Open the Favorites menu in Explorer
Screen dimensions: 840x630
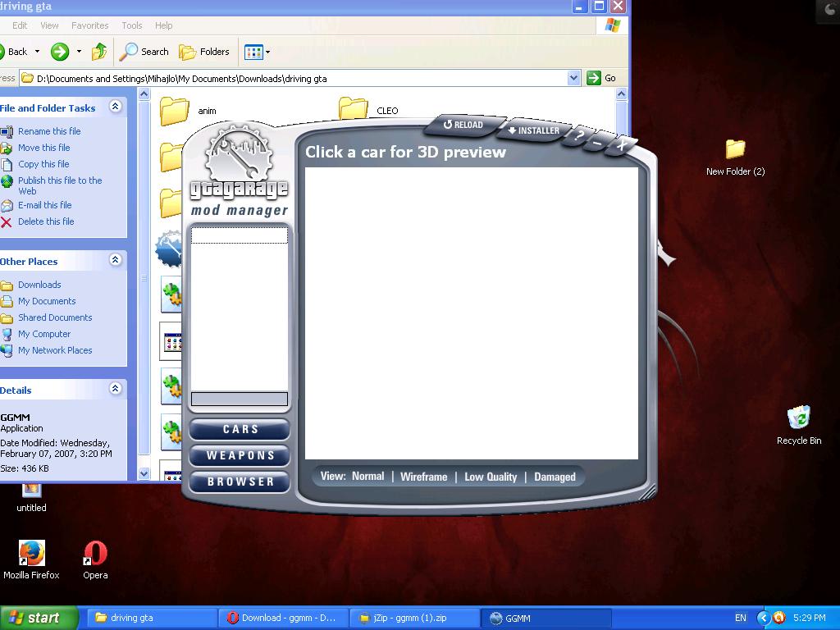click(x=90, y=25)
